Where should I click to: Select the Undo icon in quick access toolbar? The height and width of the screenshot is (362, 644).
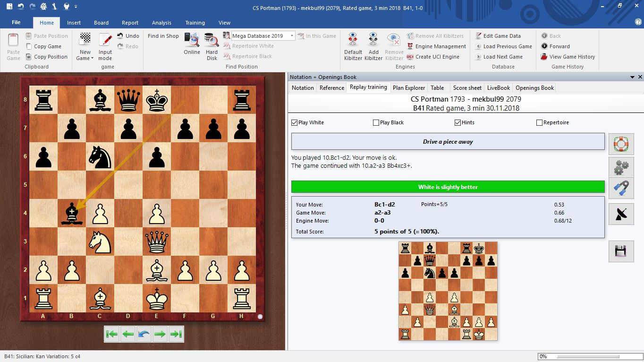coord(21,7)
